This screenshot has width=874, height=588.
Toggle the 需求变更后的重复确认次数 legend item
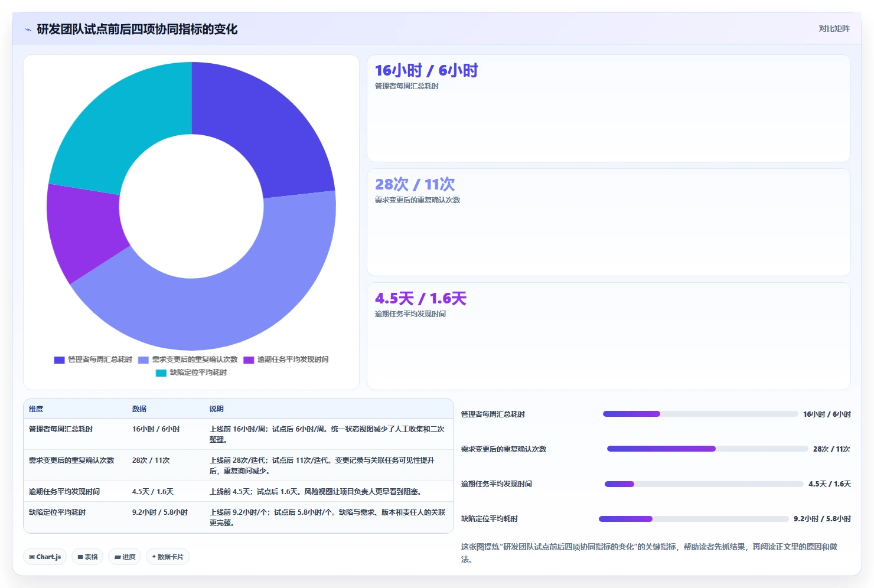[188, 360]
